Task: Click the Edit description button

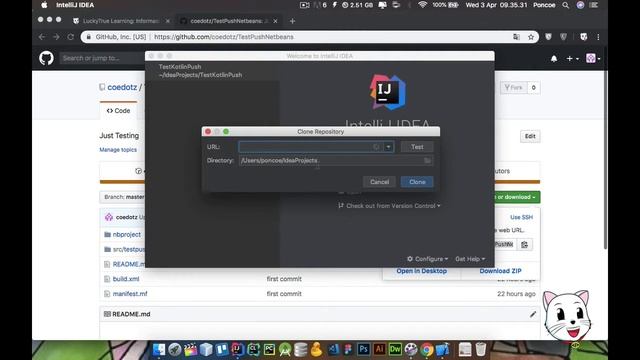Action: pyautogui.click(x=530, y=136)
